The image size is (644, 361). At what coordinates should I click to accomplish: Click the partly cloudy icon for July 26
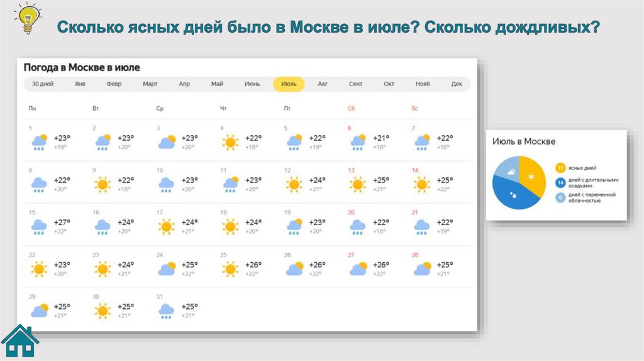[x=294, y=269]
